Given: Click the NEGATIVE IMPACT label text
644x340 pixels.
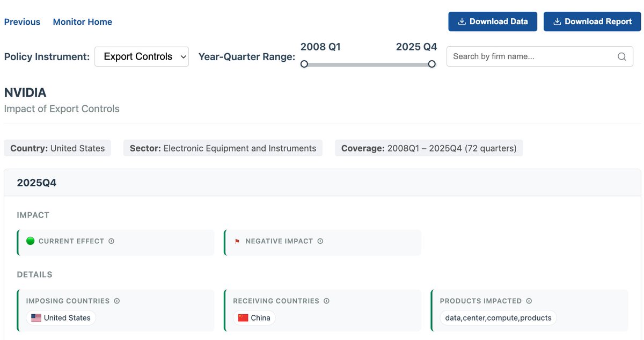Looking at the screenshot, I should click(x=279, y=241).
